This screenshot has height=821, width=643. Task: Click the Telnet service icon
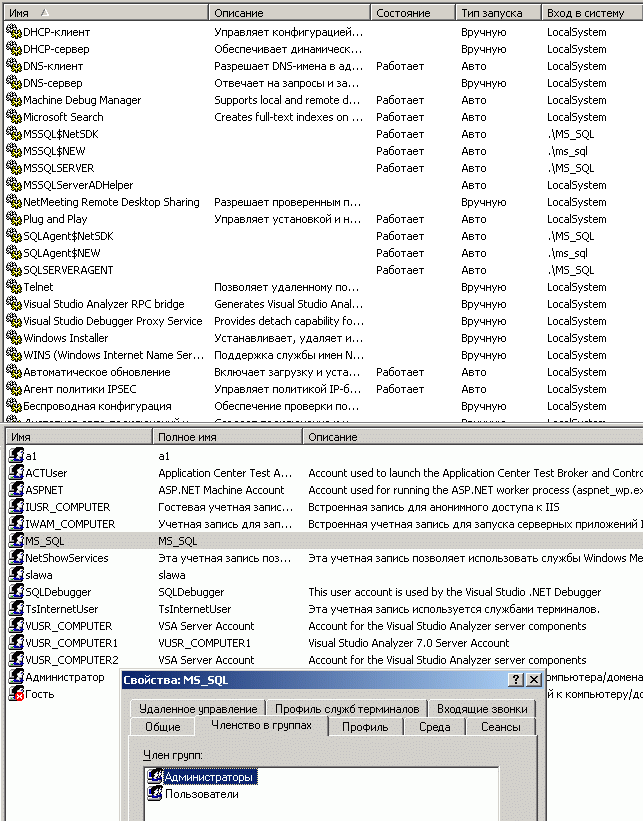(14, 287)
